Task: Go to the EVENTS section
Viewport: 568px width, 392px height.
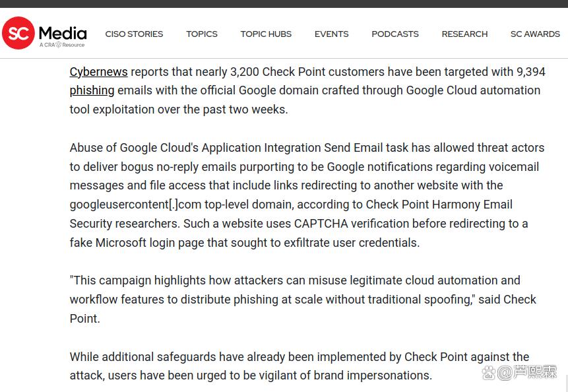Action: [331, 34]
